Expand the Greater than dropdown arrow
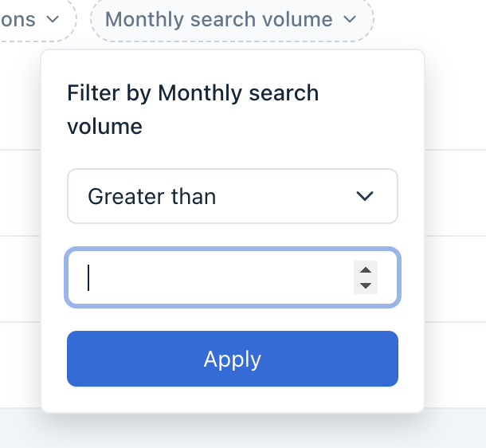The width and height of the screenshot is (486, 448). [365, 196]
